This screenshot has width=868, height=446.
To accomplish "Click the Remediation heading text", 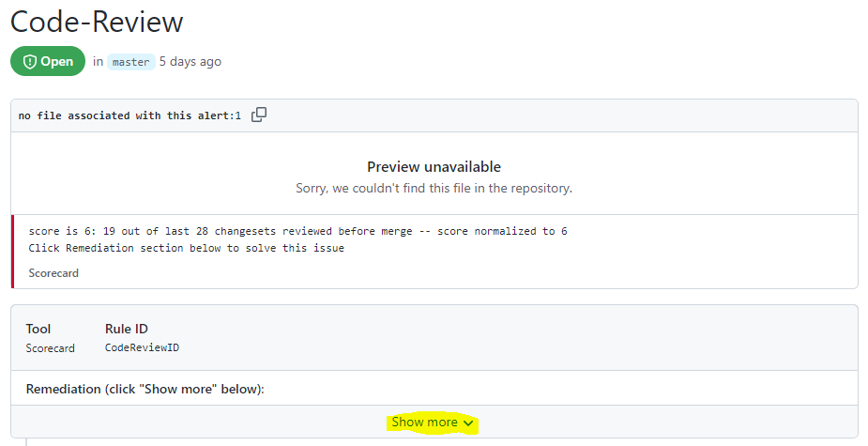I will [x=145, y=388].
